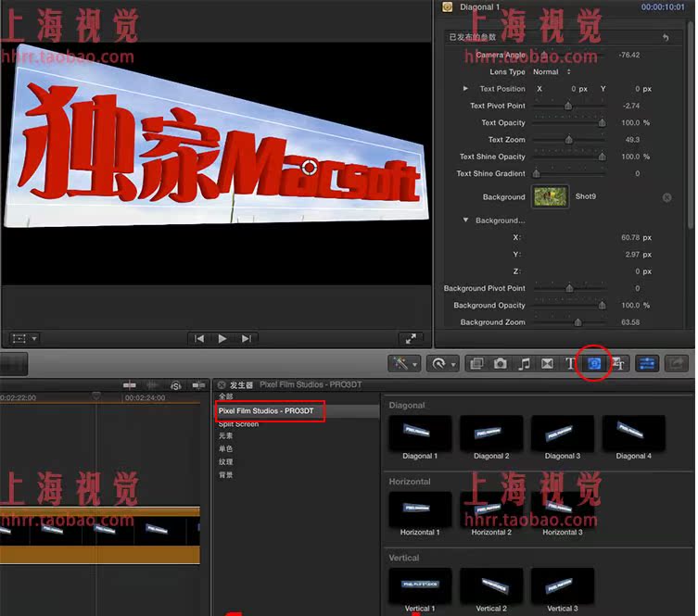Go to next edit point

pos(247,339)
